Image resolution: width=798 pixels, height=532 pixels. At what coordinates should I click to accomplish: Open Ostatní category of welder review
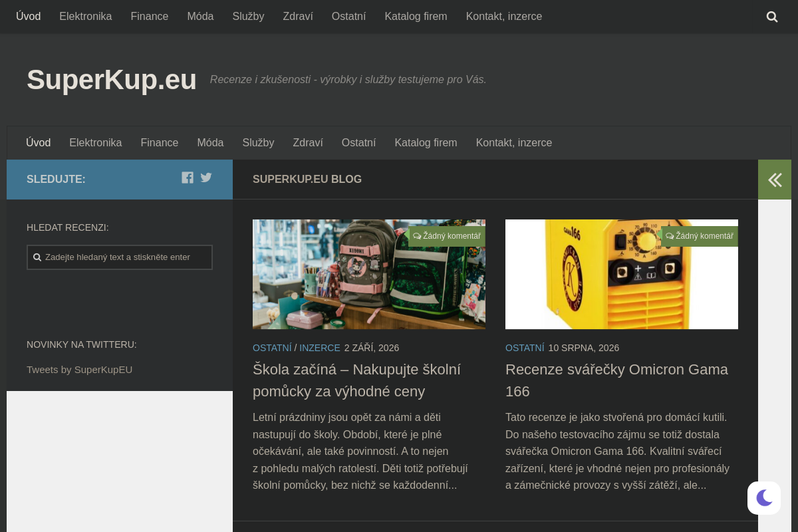coord(525,348)
